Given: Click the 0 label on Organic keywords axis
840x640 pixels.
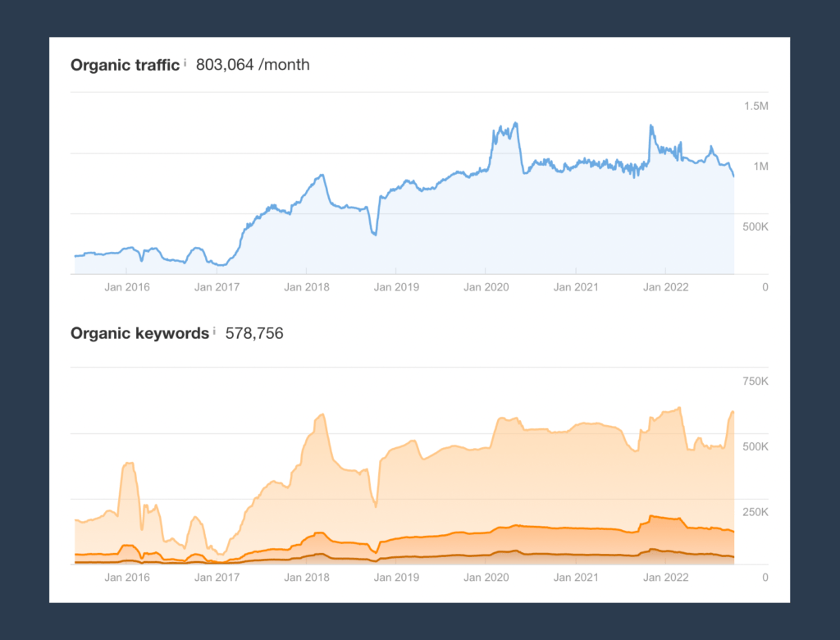Looking at the screenshot, I should pyautogui.click(x=765, y=578).
